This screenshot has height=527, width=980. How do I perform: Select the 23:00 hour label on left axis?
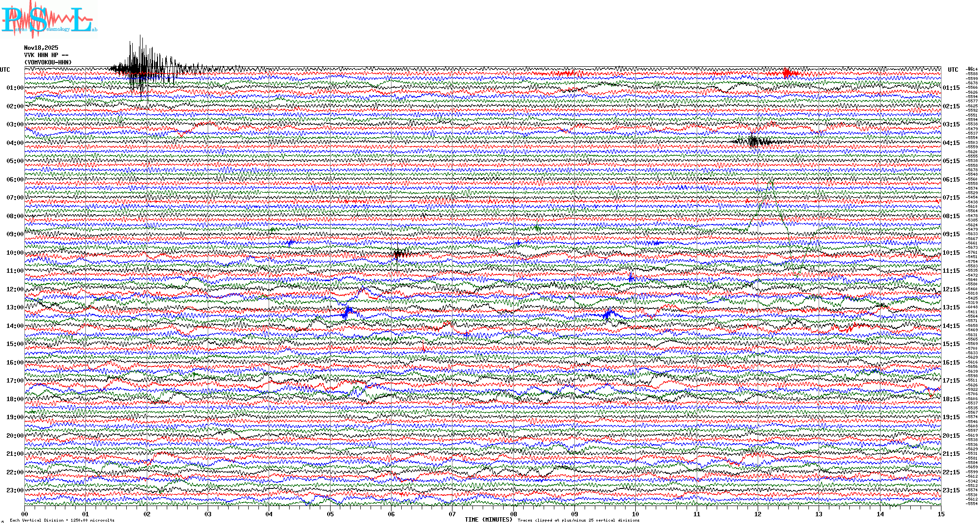tap(15, 490)
